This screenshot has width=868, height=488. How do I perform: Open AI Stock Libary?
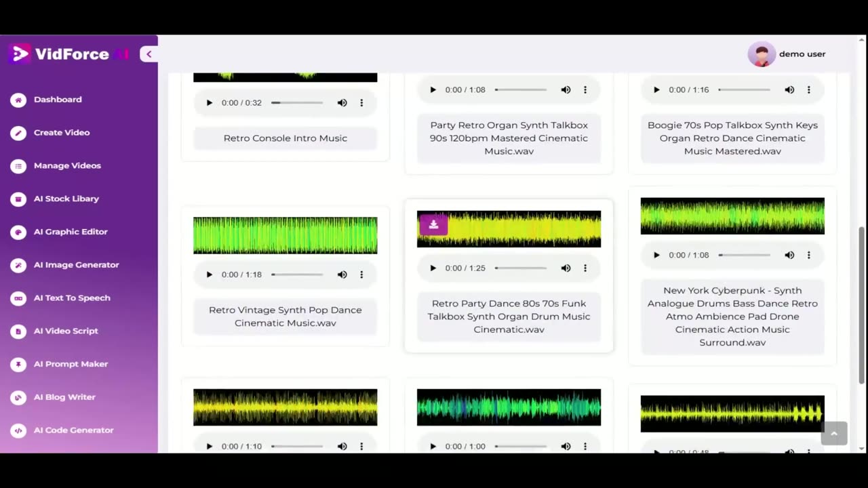pos(66,199)
